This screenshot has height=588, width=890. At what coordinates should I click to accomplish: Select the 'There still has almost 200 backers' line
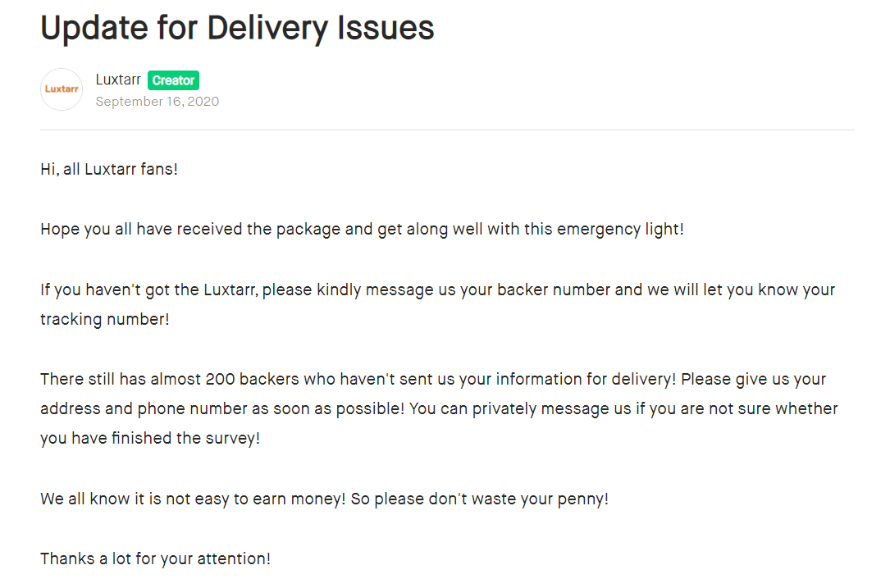433,379
